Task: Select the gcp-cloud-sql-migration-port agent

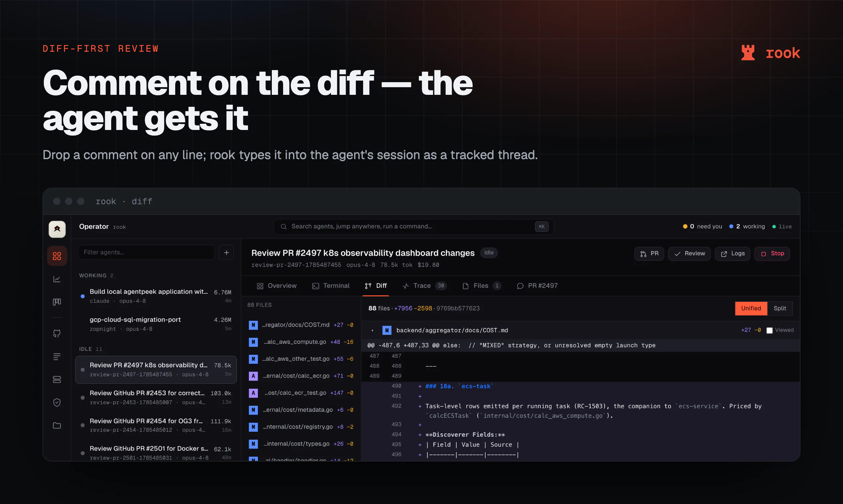Action: coord(156,324)
